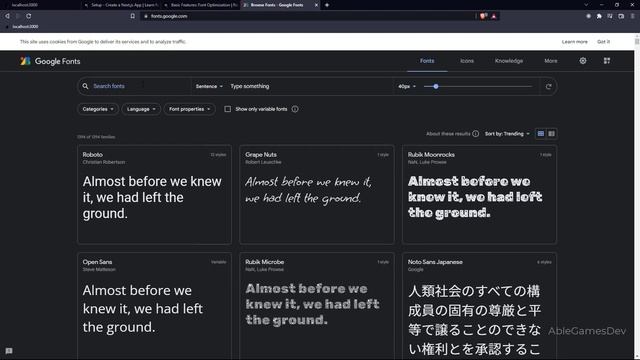This screenshot has width=640, height=360.
Task: Open a new browser tab
Action: pos(327,5)
